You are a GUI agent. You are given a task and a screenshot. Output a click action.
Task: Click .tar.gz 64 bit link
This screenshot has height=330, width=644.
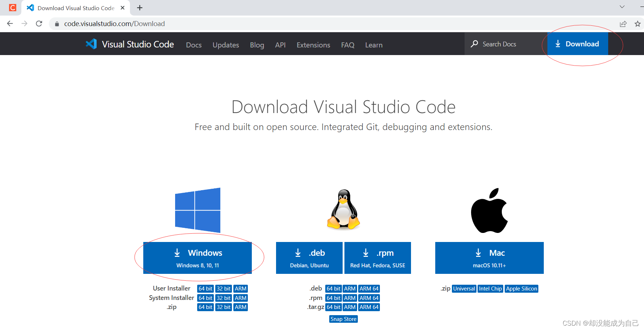(334, 307)
